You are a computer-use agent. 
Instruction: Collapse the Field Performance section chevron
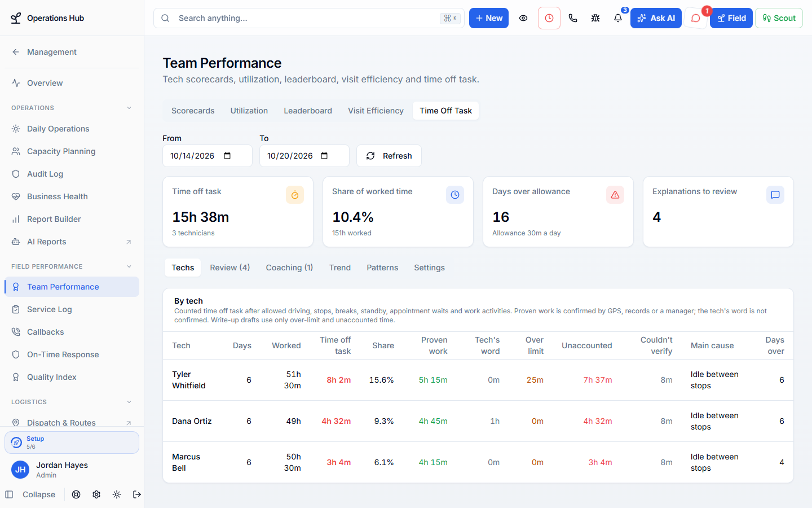(x=129, y=266)
